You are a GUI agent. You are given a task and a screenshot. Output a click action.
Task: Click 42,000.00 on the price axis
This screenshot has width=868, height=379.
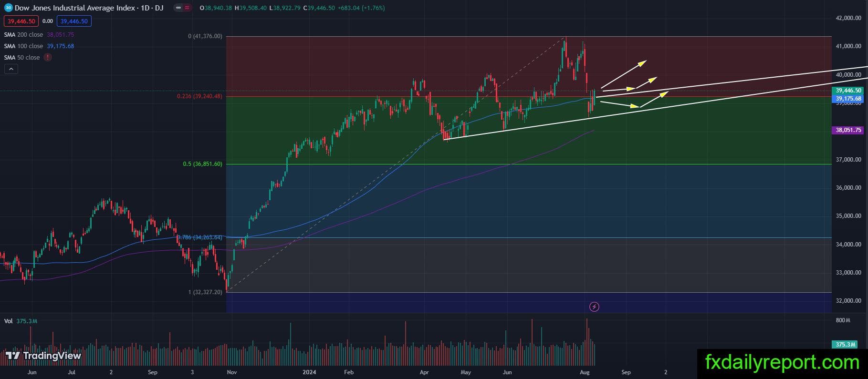[848, 18]
